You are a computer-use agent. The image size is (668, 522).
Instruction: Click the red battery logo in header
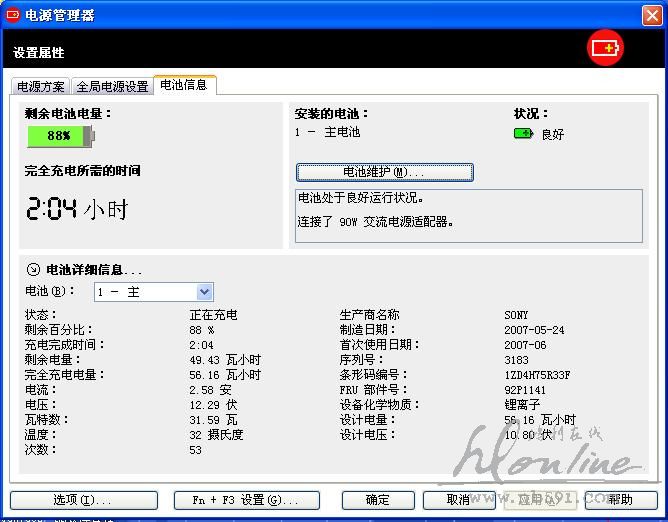[605, 48]
